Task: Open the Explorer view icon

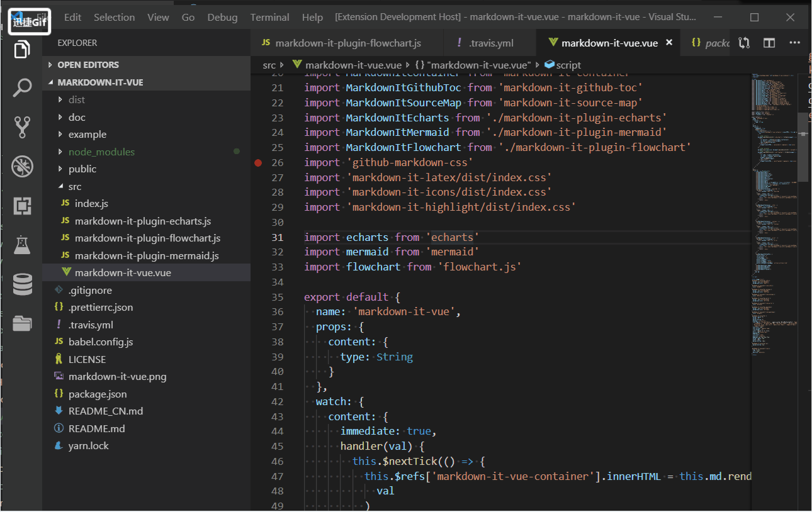Action: coord(22,48)
